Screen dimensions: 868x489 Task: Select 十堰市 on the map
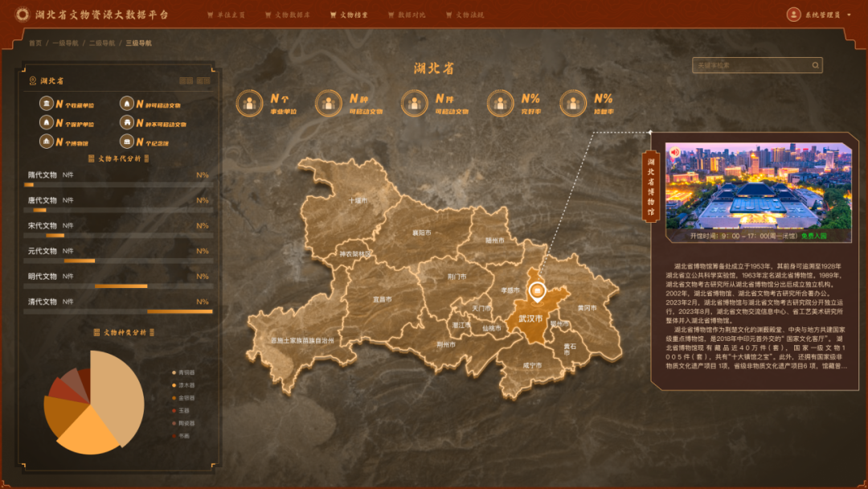(358, 200)
